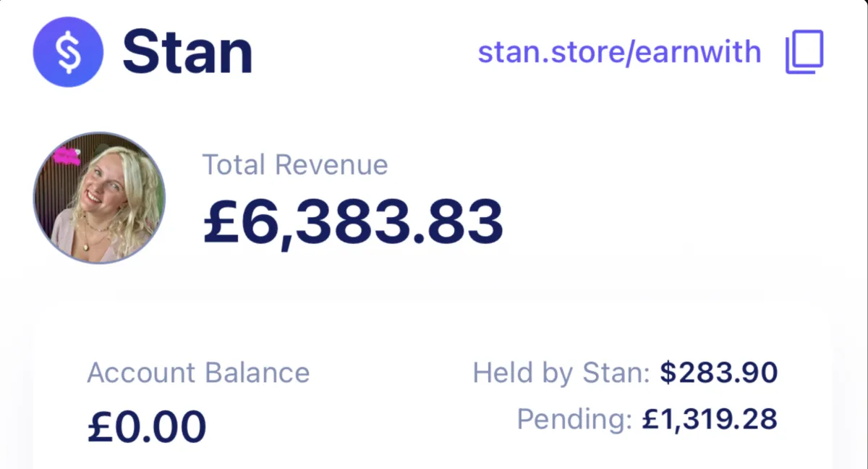Image resolution: width=868 pixels, height=469 pixels.
Task: Tap the £0.00 balance amount
Action: [x=147, y=426]
